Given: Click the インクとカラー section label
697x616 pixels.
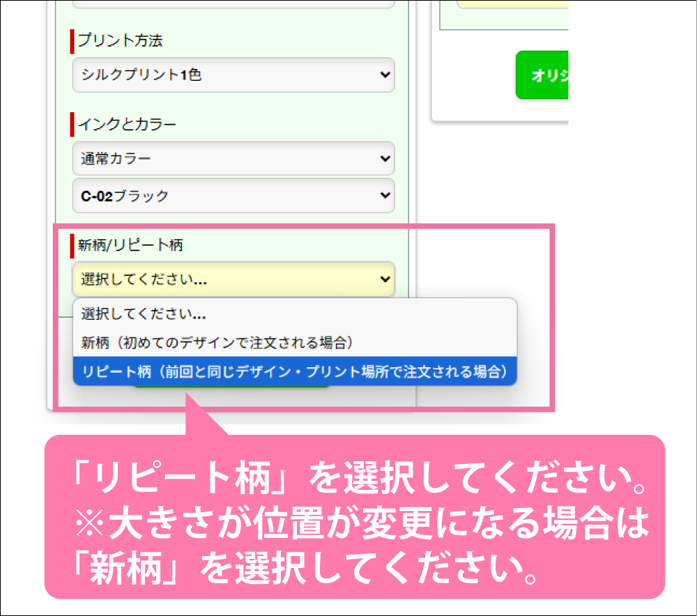Looking at the screenshot, I should [x=127, y=124].
